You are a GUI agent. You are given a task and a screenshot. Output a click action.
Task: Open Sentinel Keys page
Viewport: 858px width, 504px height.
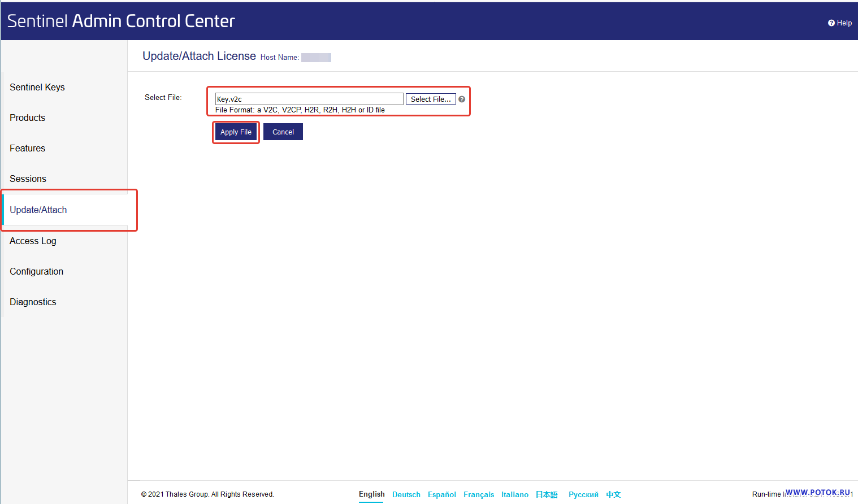coord(37,87)
